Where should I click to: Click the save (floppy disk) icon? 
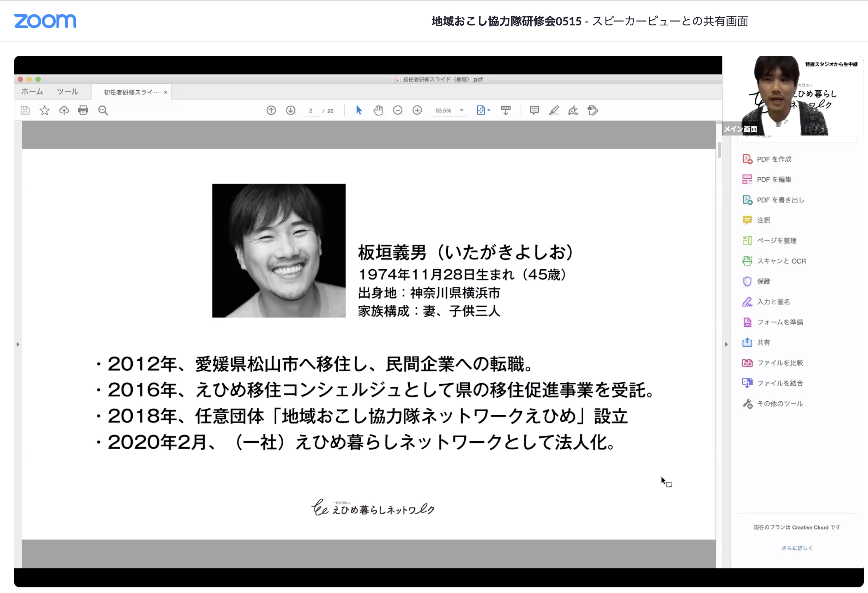coord(25,110)
